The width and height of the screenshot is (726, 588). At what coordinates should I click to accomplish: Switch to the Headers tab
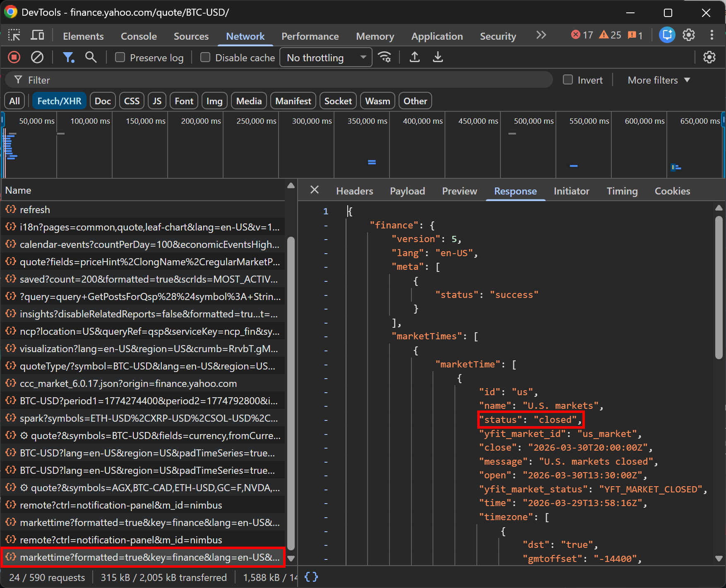pyautogui.click(x=355, y=191)
